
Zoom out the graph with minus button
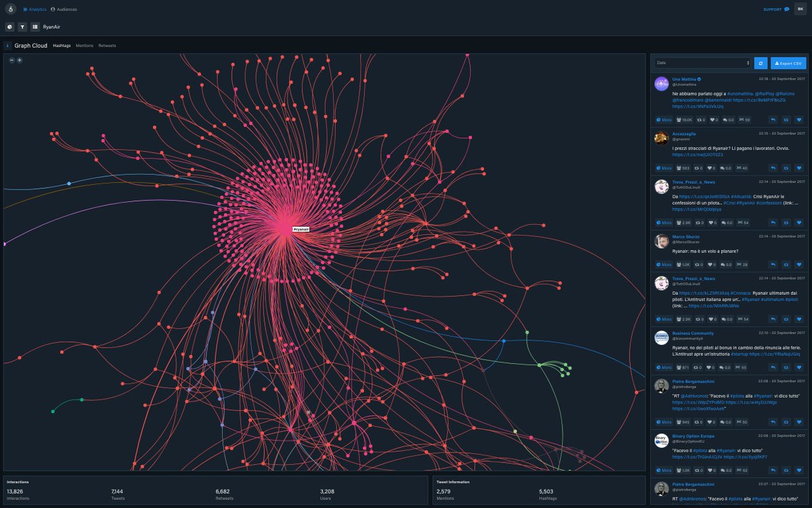[x=12, y=60]
